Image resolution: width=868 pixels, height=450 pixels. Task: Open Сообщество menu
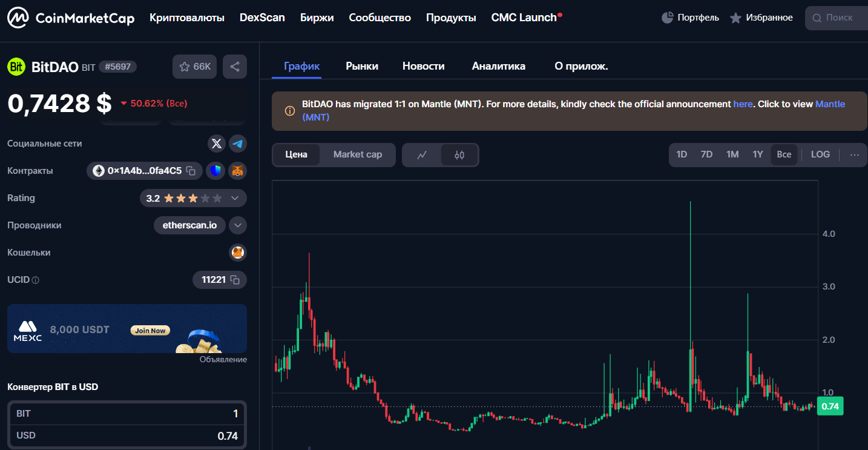point(380,18)
